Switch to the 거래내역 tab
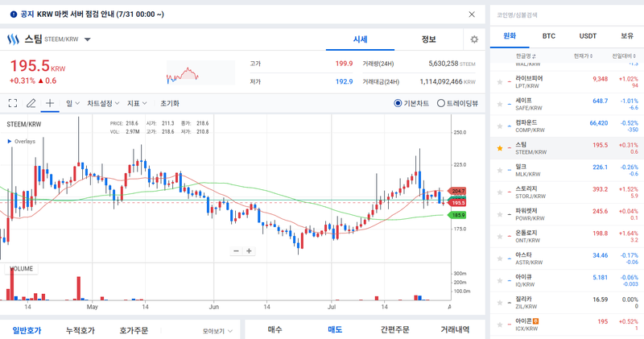644x339 pixels. click(455, 329)
